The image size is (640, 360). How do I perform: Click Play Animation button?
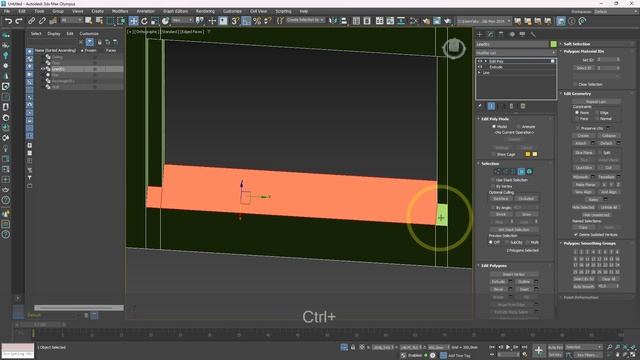click(508, 347)
